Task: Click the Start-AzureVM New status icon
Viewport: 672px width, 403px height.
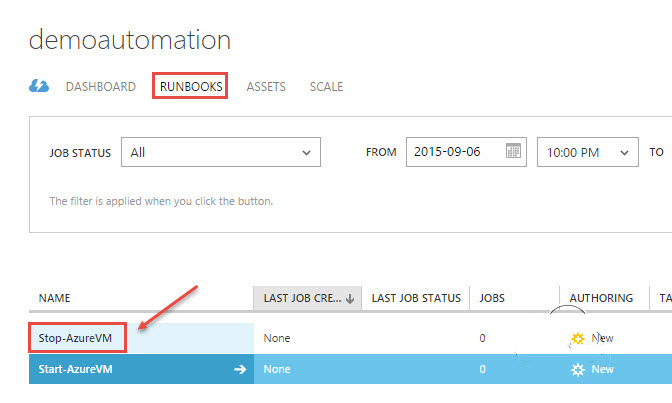Action: click(578, 370)
